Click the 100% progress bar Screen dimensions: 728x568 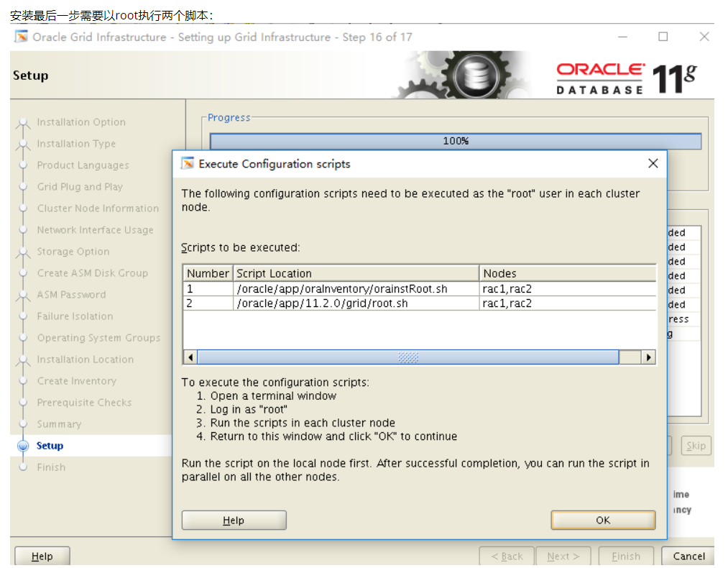456,141
